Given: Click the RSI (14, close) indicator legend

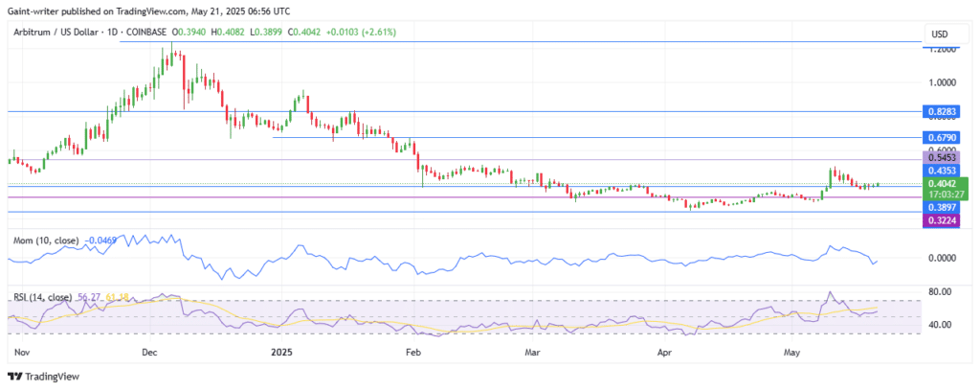Looking at the screenshot, I should click(44, 296).
